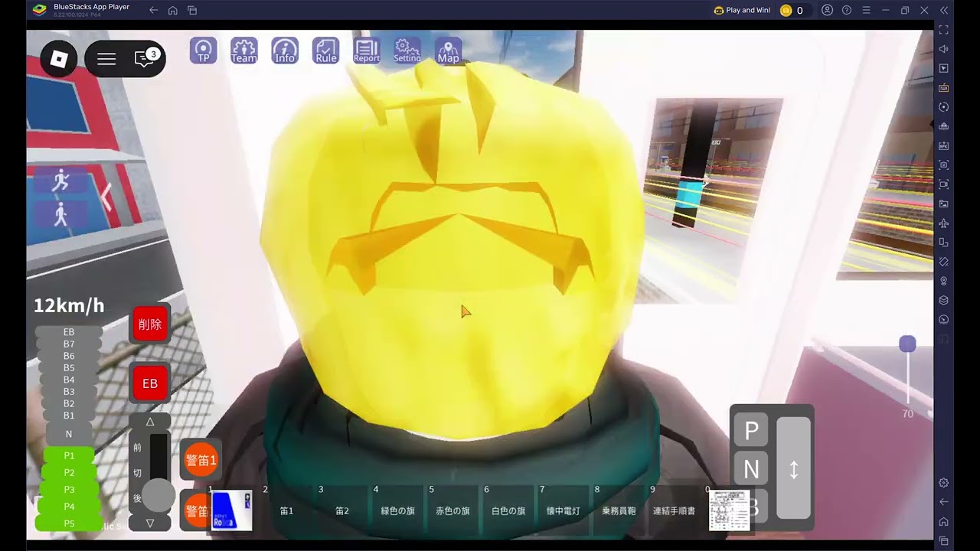Adjust BlueStacks volume from sidebar
Image resolution: width=980 pixels, height=551 pixels.
click(x=944, y=49)
